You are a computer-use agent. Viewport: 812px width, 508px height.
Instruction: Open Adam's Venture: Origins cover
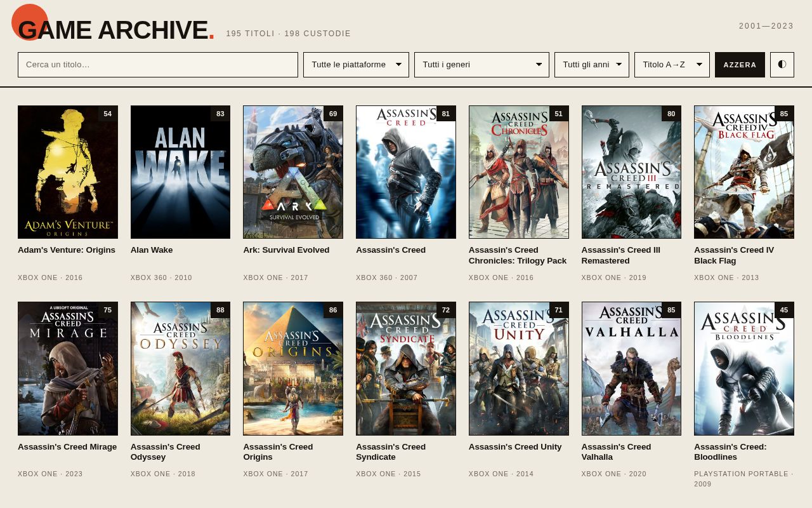[68, 172]
